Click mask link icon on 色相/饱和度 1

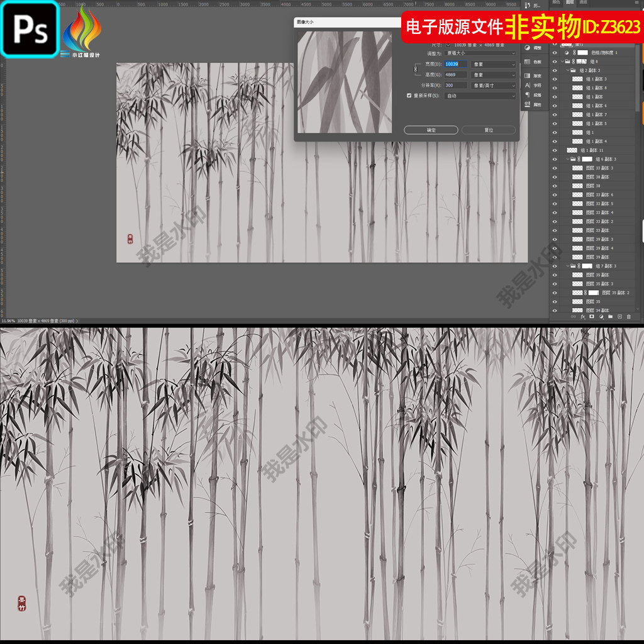[x=575, y=53]
